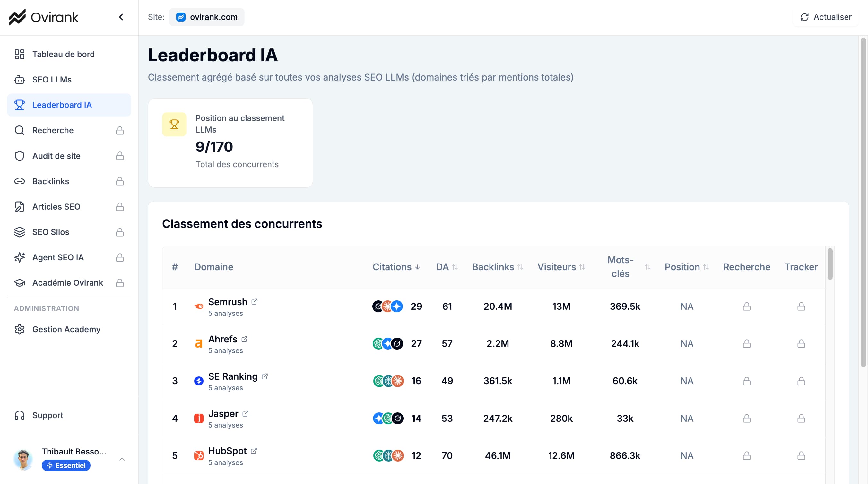The height and width of the screenshot is (484, 868).
Task: Expand the user profile menu chevron
Action: tap(122, 459)
